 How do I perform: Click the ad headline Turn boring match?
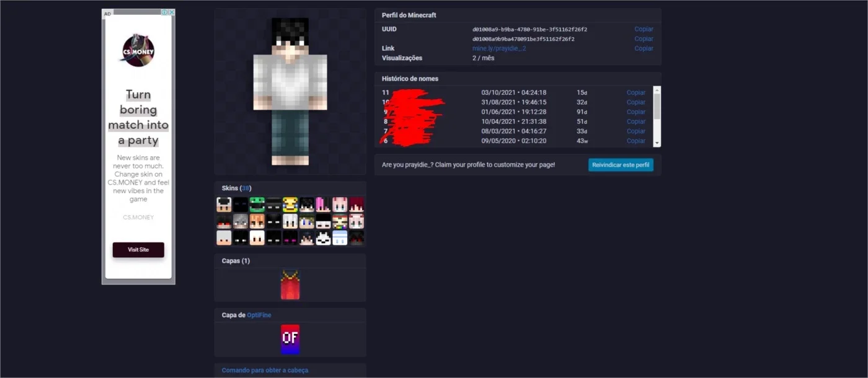click(138, 118)
